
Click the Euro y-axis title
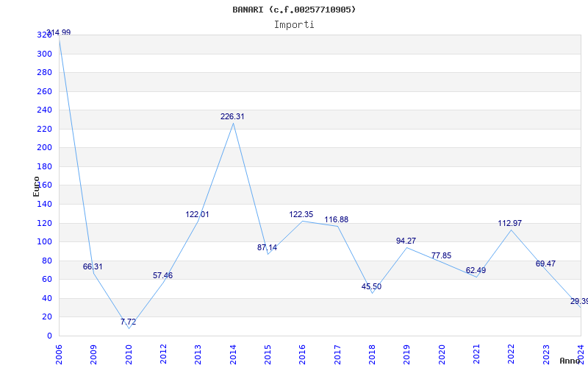36,187
